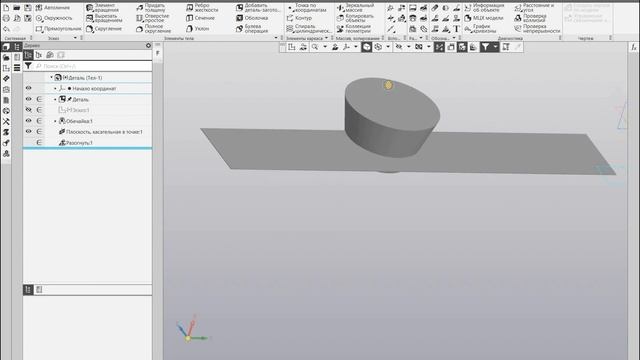This screenshot has width=640, height=360.
Task: Select the Окружность circle tool
Action: pos(54,18)
